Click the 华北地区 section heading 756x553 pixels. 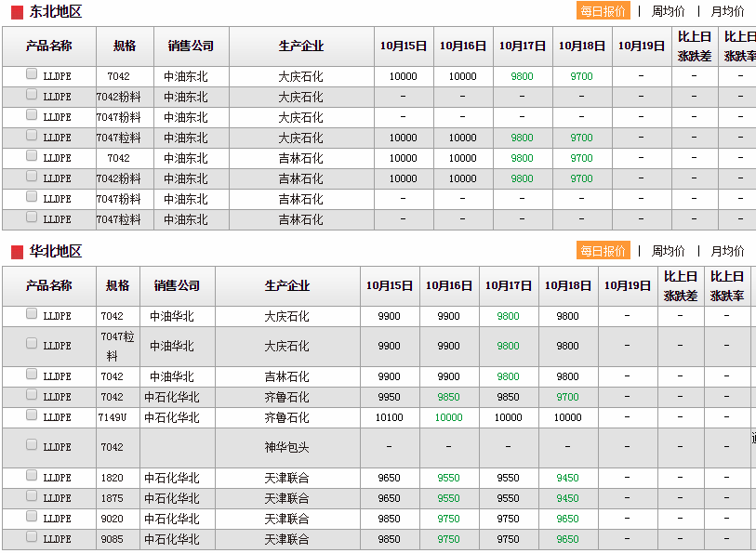point(56,252)
